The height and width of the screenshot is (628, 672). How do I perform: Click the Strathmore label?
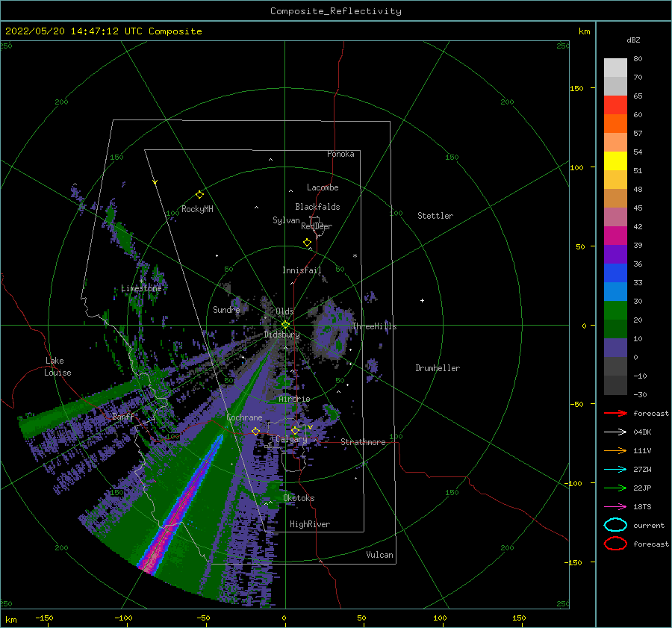(x=363, y=442)
